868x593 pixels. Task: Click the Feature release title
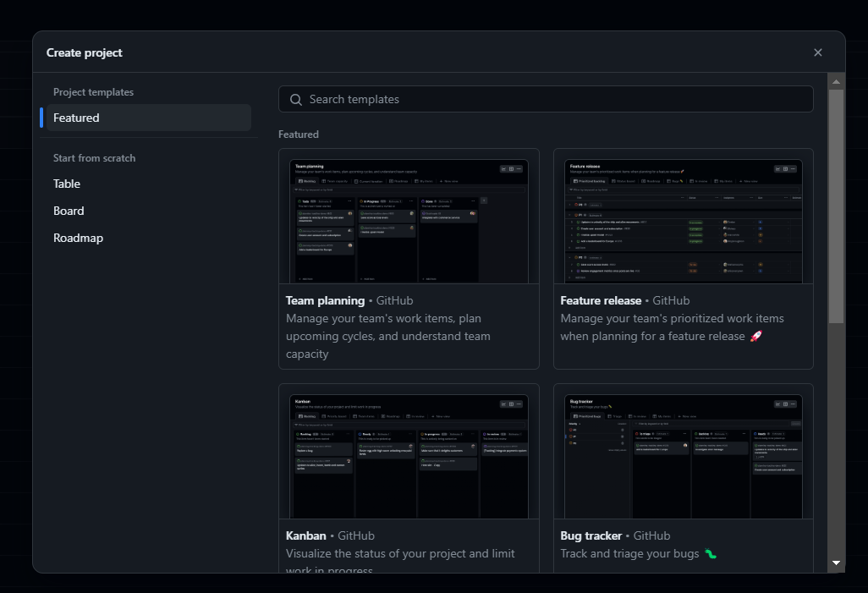point(601,300)
